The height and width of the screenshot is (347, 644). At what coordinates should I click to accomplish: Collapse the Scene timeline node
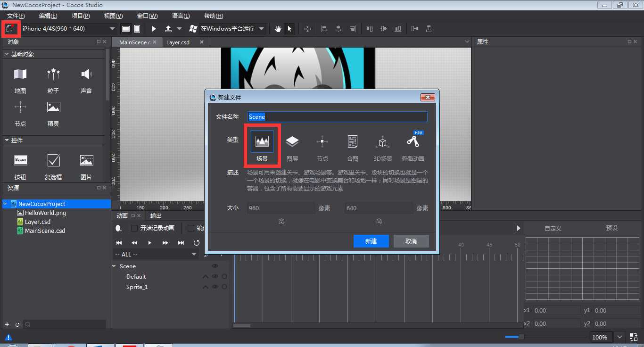[x=114, y=266]
